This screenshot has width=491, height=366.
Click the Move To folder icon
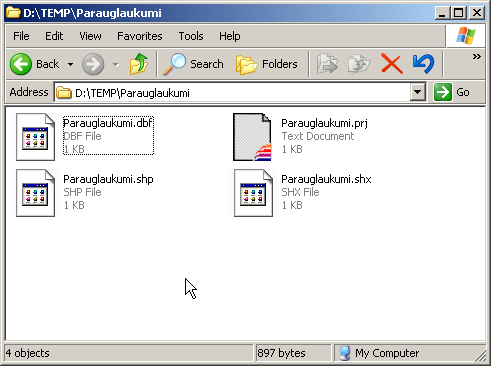point(327,64)
